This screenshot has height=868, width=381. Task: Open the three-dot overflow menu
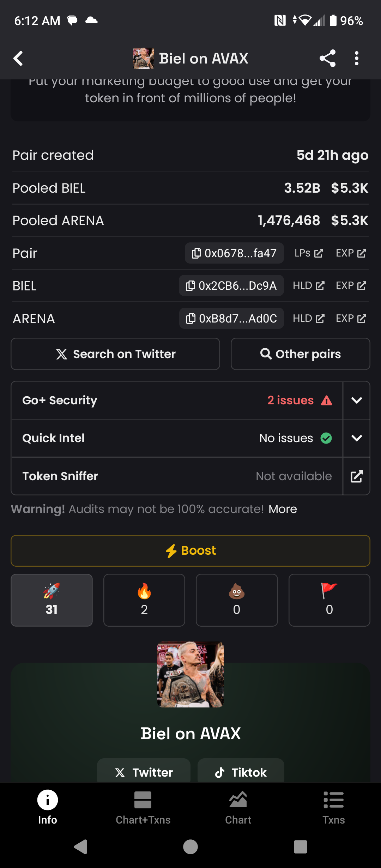(357, 58)
